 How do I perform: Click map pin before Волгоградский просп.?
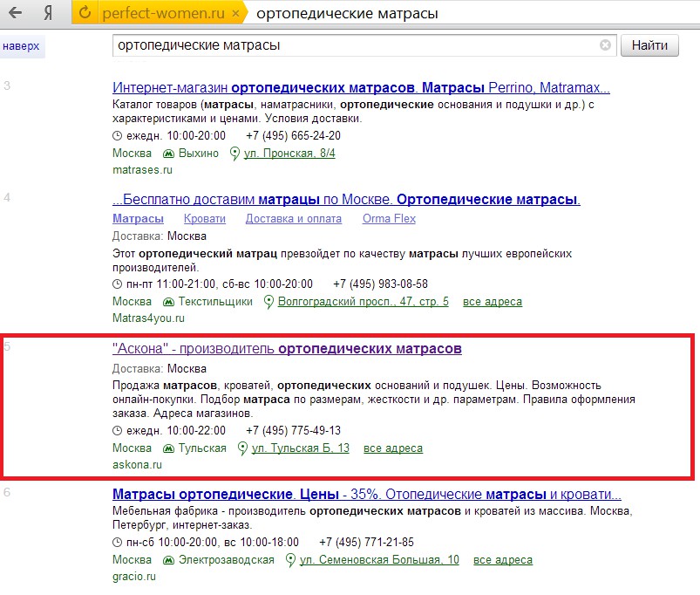point(268,302)
